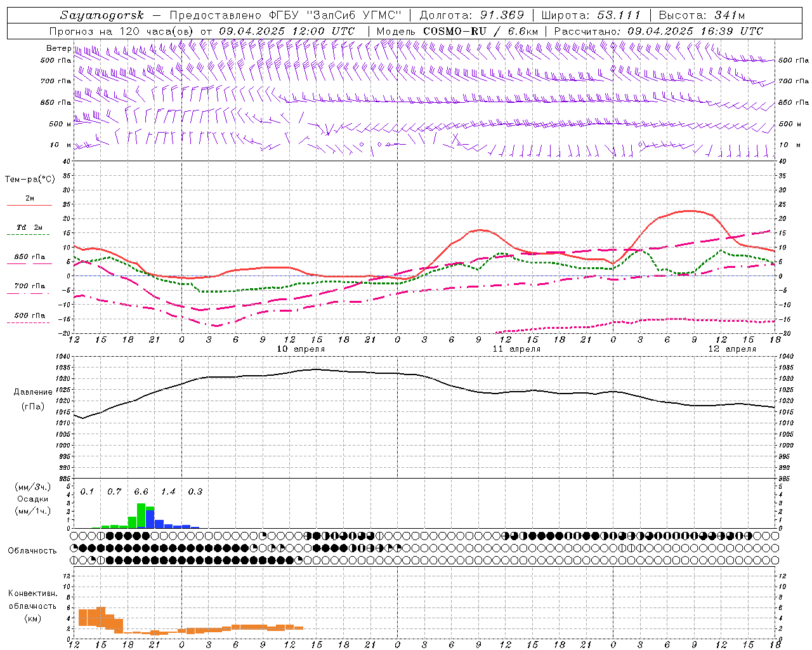Click the (мм/3ч.) precipitation unit label
Screen dimensions: 812x650
[33, 487]
